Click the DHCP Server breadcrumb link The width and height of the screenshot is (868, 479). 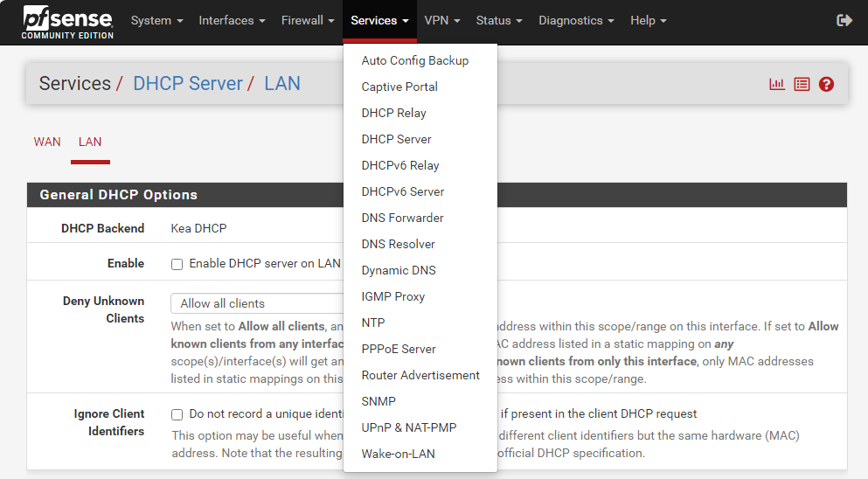tap(187, 84)
